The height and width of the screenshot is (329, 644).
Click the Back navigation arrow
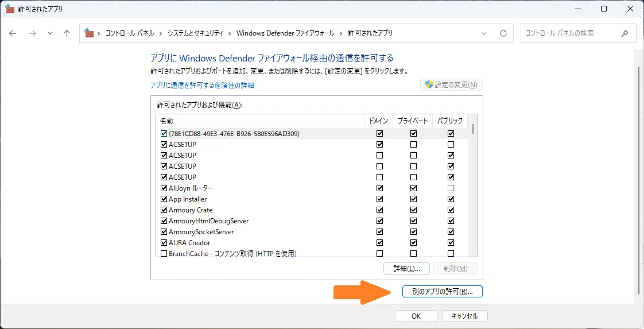[x=13, y=34]
